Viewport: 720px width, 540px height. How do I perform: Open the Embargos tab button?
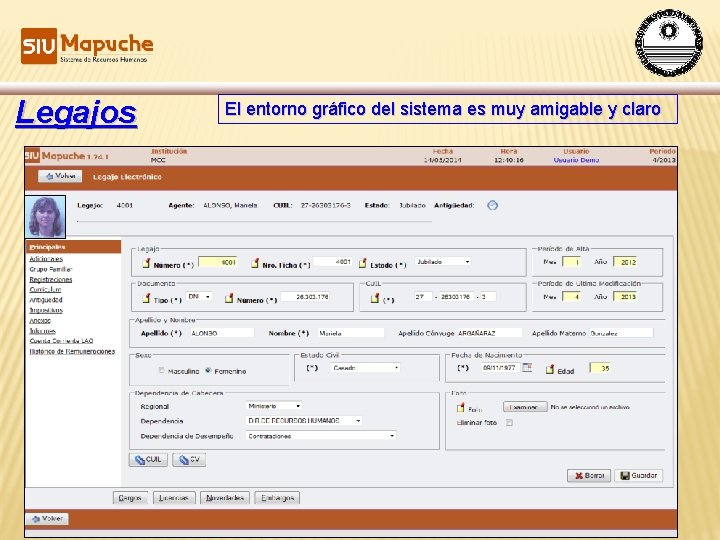(x=277, y=498)
